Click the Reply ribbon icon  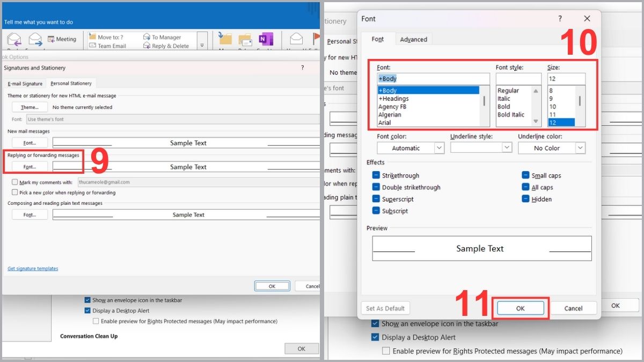click(x=14, y=40)
